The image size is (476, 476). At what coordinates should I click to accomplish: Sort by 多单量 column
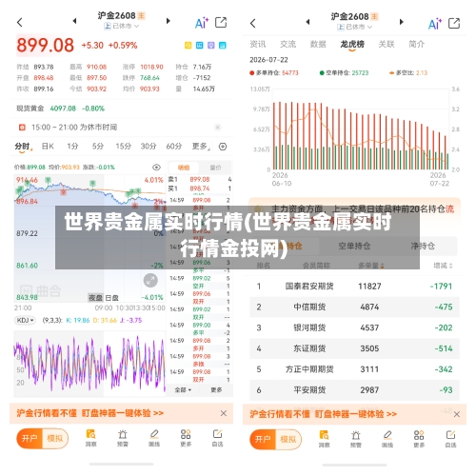371,266
